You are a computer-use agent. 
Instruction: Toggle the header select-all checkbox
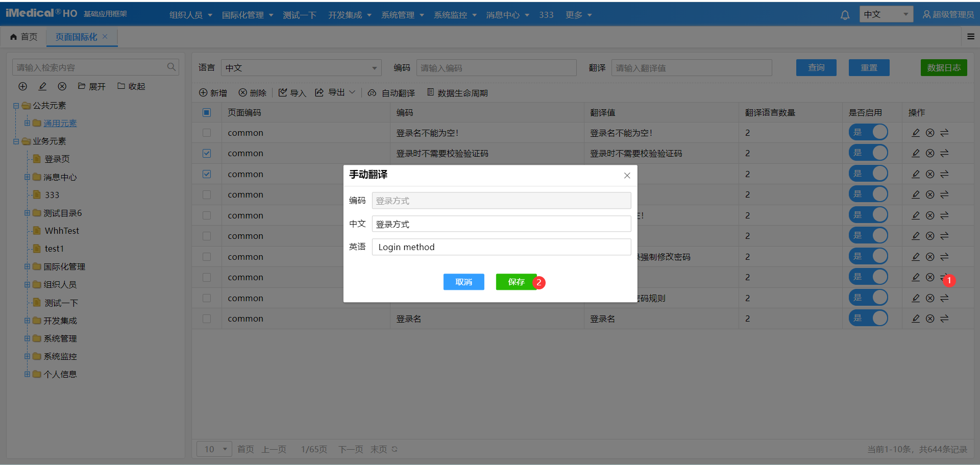pos(207,112)
